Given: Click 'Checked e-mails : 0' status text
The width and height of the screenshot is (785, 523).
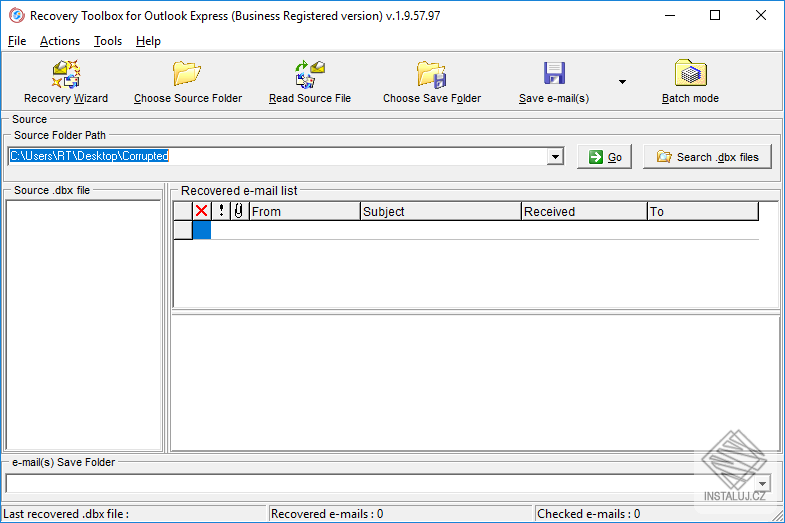Looking at the screenshot, I should [x=588, y=514].
